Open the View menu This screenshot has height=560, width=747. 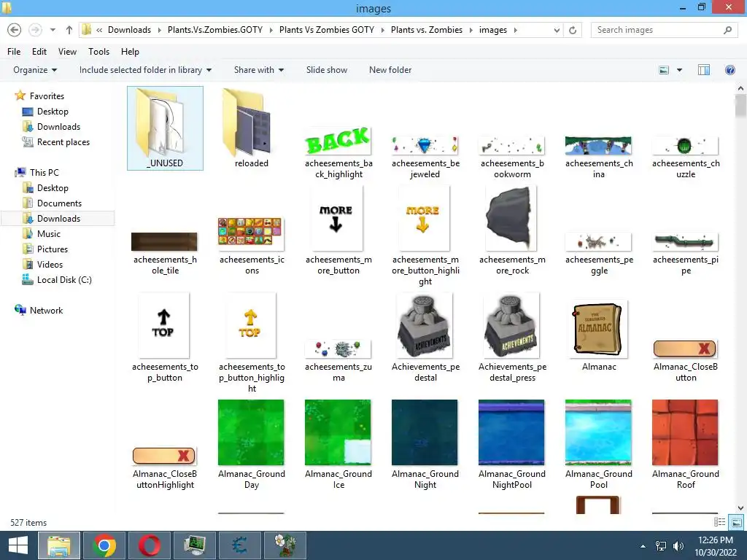coord(67,52)
